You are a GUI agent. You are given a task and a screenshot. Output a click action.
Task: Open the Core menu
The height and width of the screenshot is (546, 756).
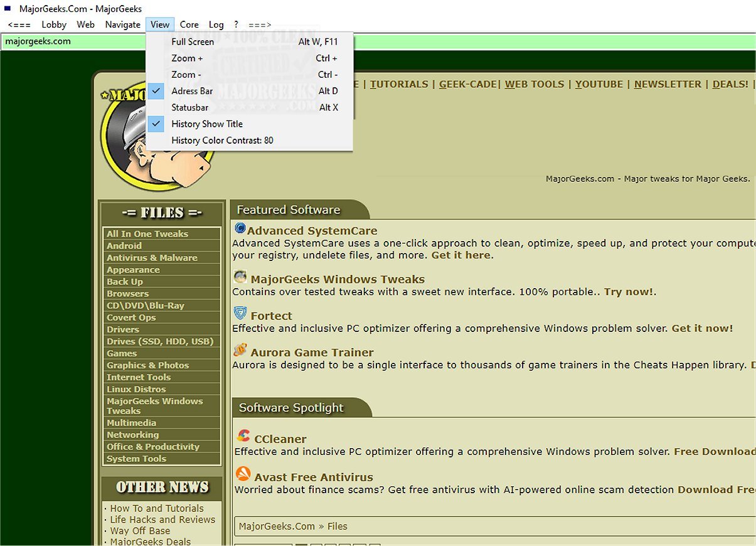[x=189, y=24]
